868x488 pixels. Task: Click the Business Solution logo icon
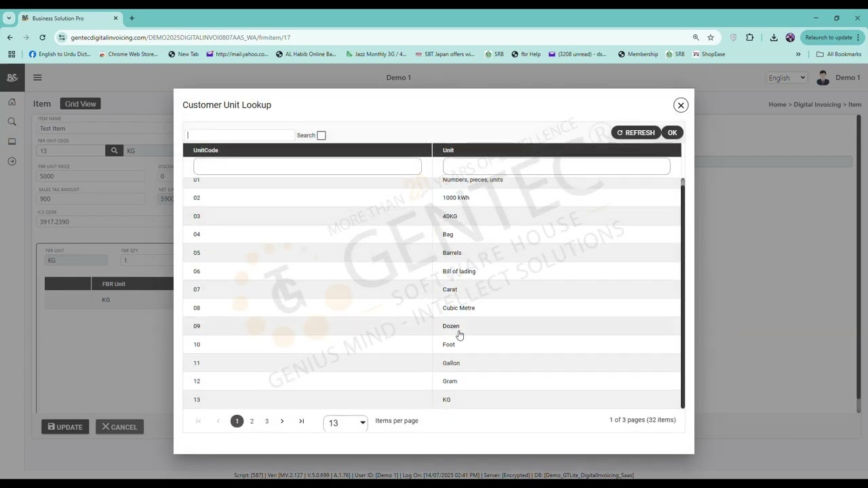[12, 77]
